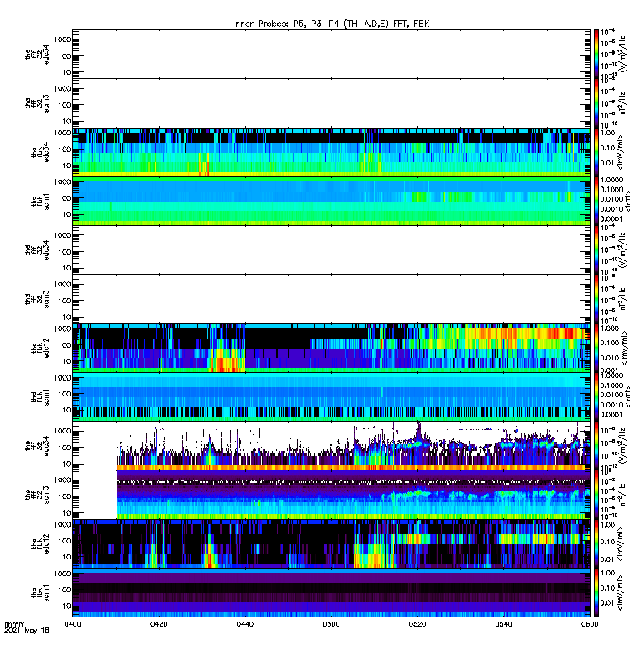630x672 pixels.
Task: Click the color bar beside tha fff edc34 panel
Action: pyautogui.click(x=596, y=54)
